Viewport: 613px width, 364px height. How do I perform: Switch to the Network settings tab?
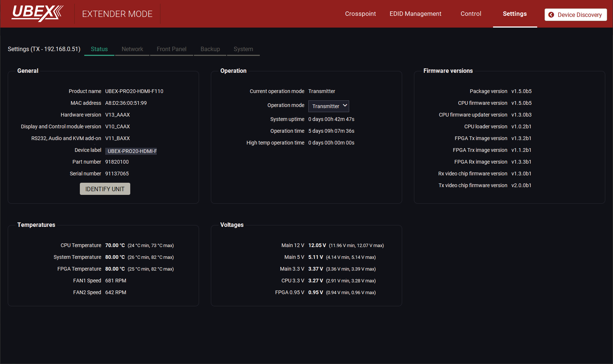pyautogui.click(x=132, y=49)
